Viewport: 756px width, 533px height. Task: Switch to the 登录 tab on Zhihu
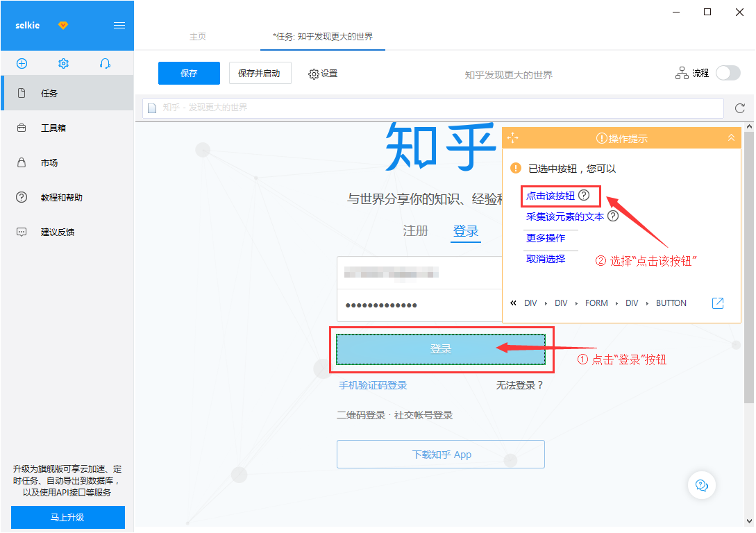466,231
